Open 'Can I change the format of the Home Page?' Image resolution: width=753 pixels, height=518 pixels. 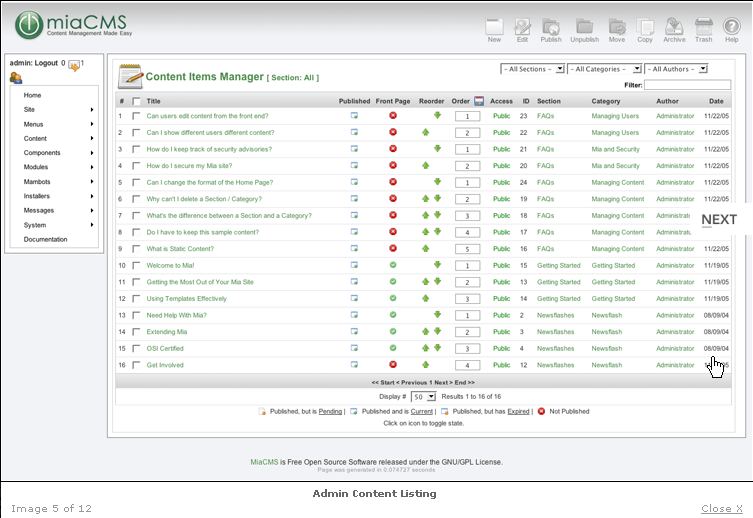(x=209, y=182)
